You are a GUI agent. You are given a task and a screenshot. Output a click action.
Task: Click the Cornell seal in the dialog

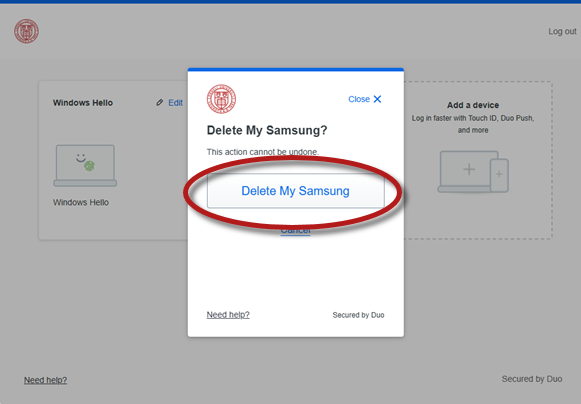tap(221, 99)
